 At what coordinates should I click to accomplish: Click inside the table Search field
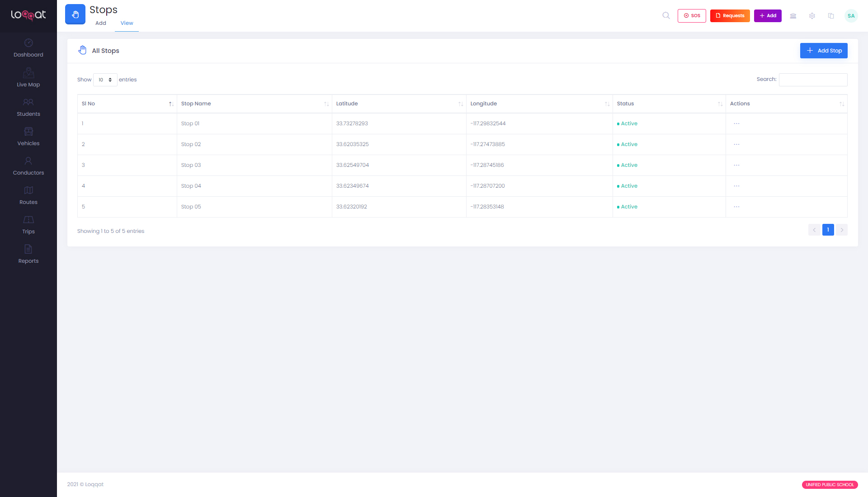click(812, 80)
